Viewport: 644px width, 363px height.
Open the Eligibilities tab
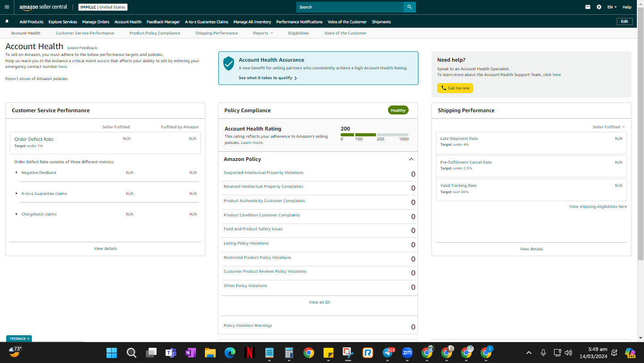(299, 33)
